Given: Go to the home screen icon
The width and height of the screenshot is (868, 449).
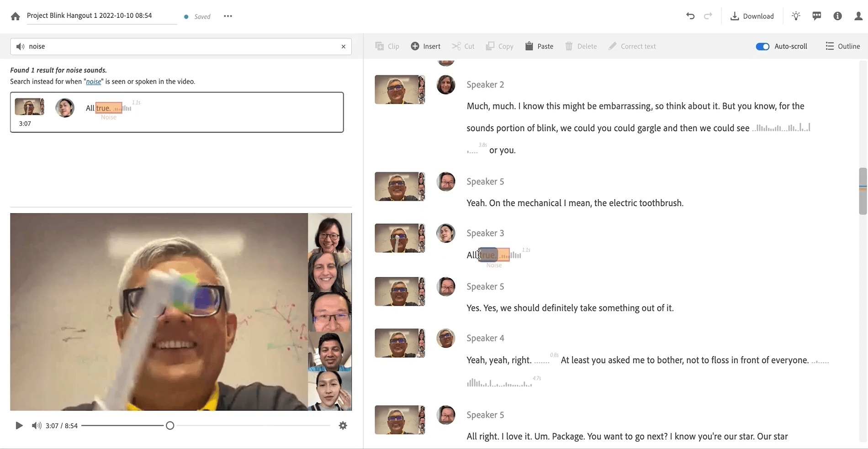Looking at the screenshot, I should [x=15, y=16].
